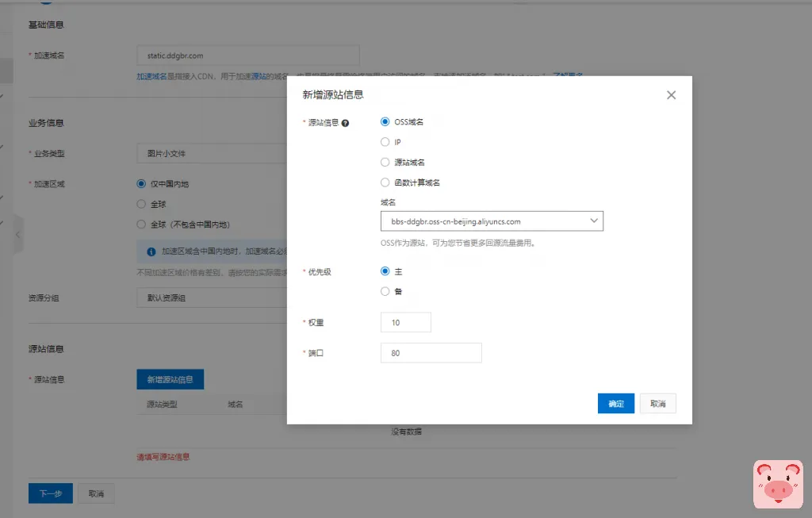
Task: Select the 源站域名 radio option
Action: tap(385, 162)
